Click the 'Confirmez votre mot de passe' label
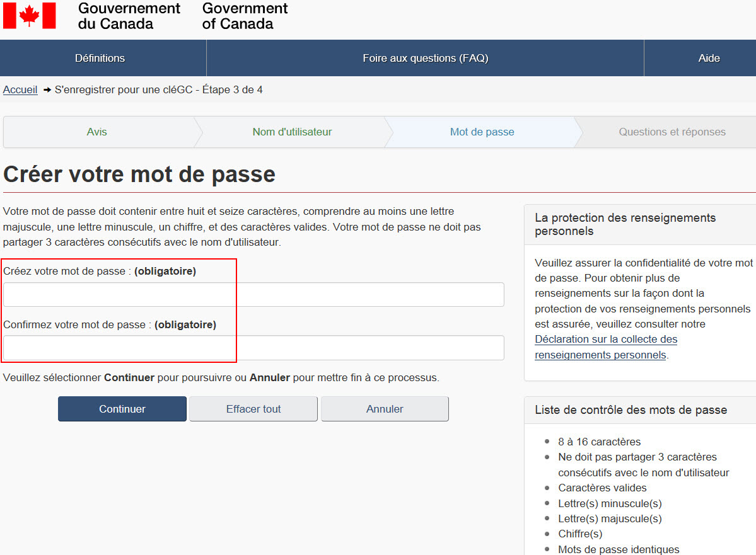 coord(110,324)
